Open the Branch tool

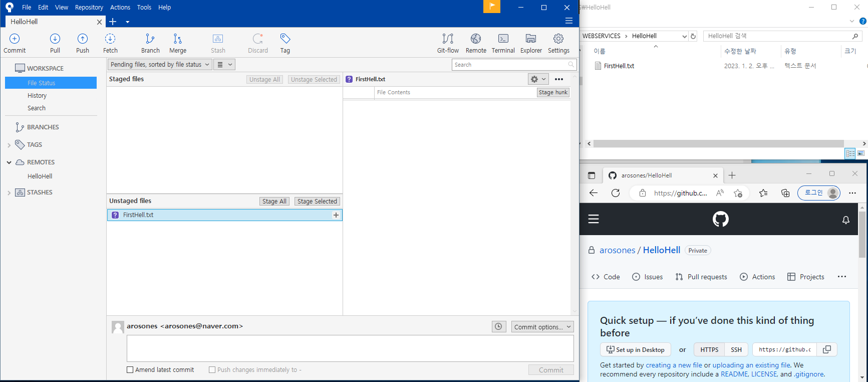pos(150,43)
